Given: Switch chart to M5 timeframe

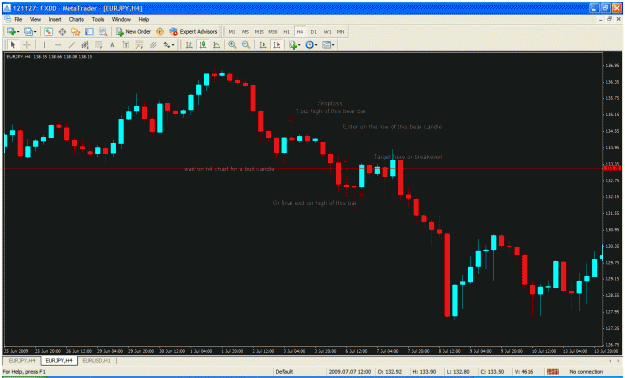Looking at the screenshot, I should (x=245, y=32).
